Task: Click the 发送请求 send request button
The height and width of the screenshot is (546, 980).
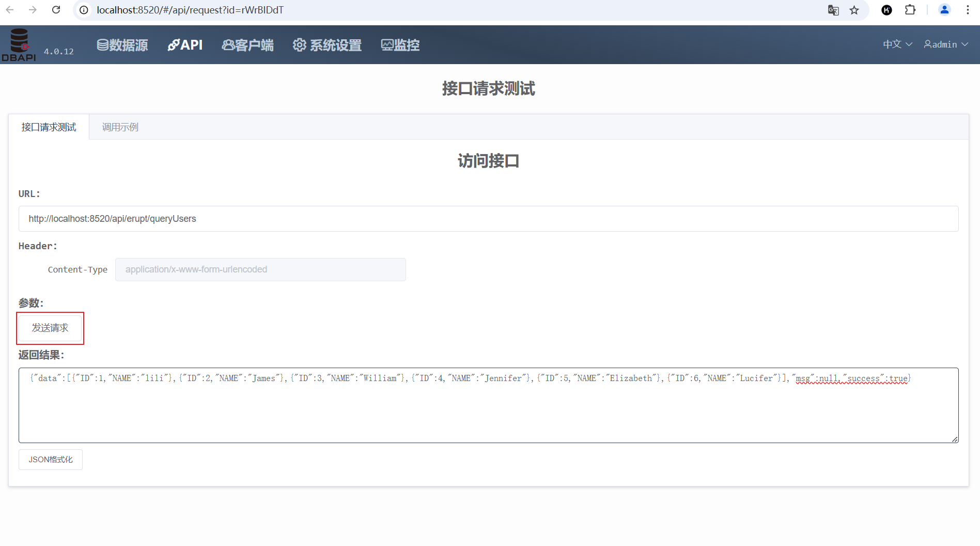Action: click(x=50, y=328)
